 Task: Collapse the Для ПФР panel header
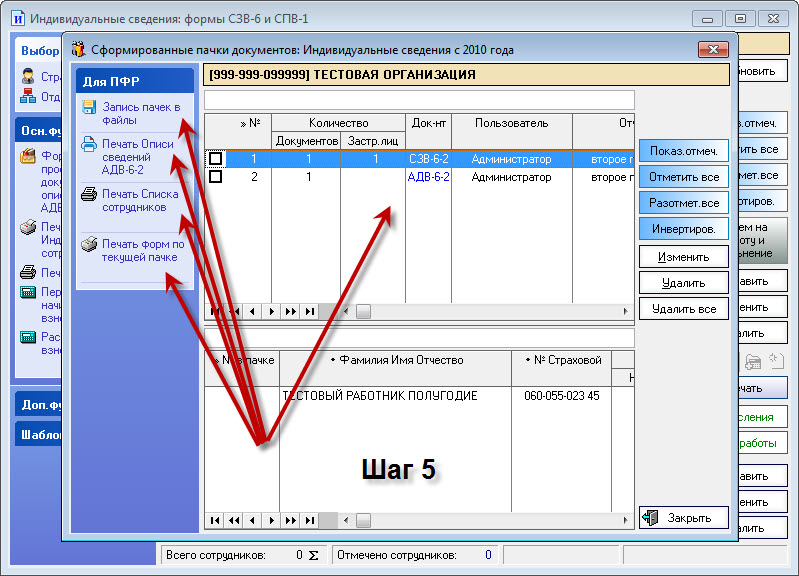134,82
